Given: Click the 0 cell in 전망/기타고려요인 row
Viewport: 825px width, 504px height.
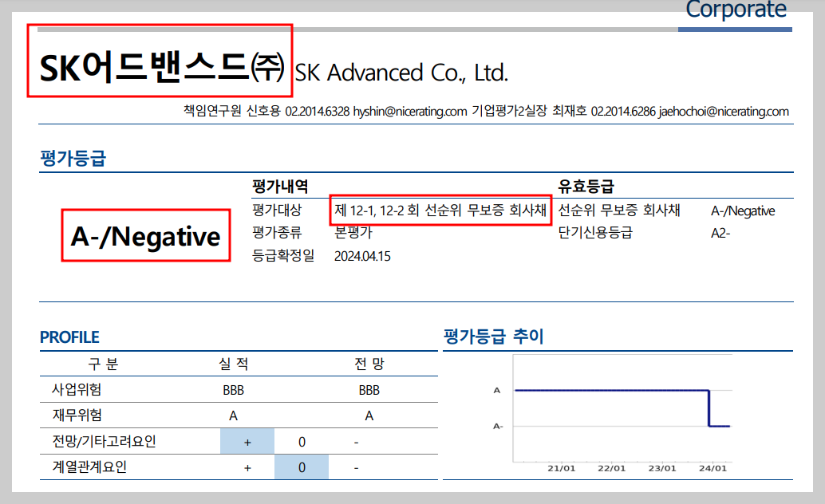Looking at the screenshot, I should pos(302,442).
